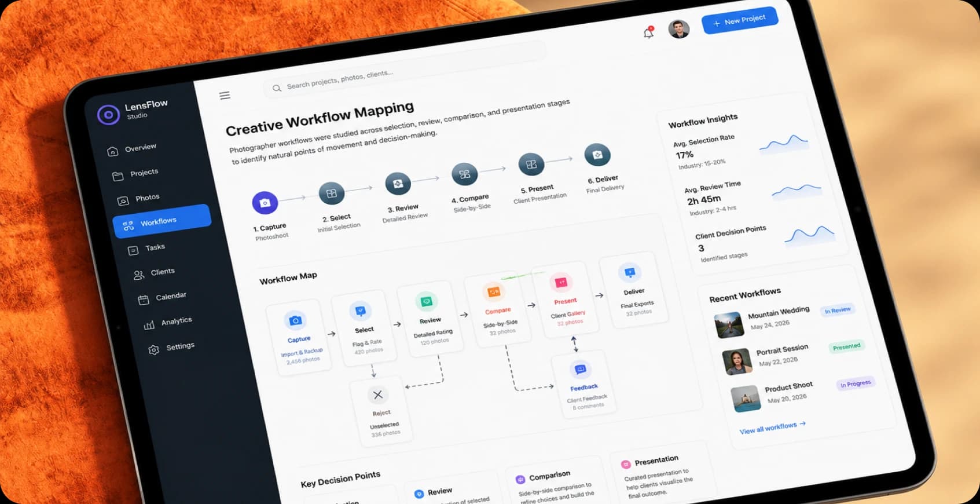
Task: Select Workflows in the sidebar
Action: pos(162,221)
